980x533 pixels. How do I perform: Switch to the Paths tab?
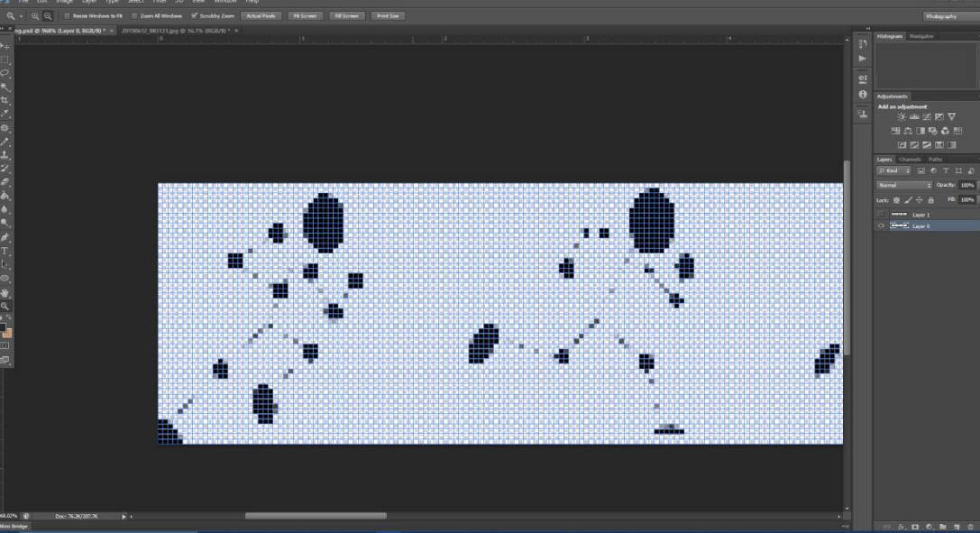click(x=935, y=160)
